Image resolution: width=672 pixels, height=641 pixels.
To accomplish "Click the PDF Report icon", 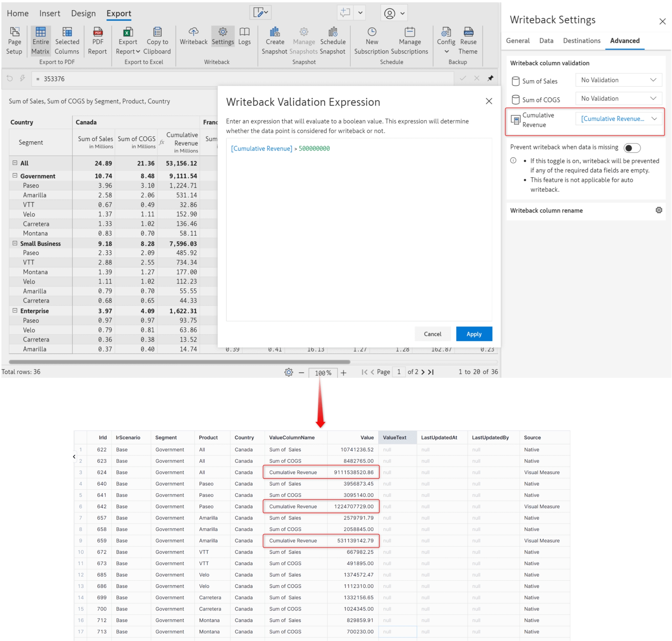I will [97, 32].
